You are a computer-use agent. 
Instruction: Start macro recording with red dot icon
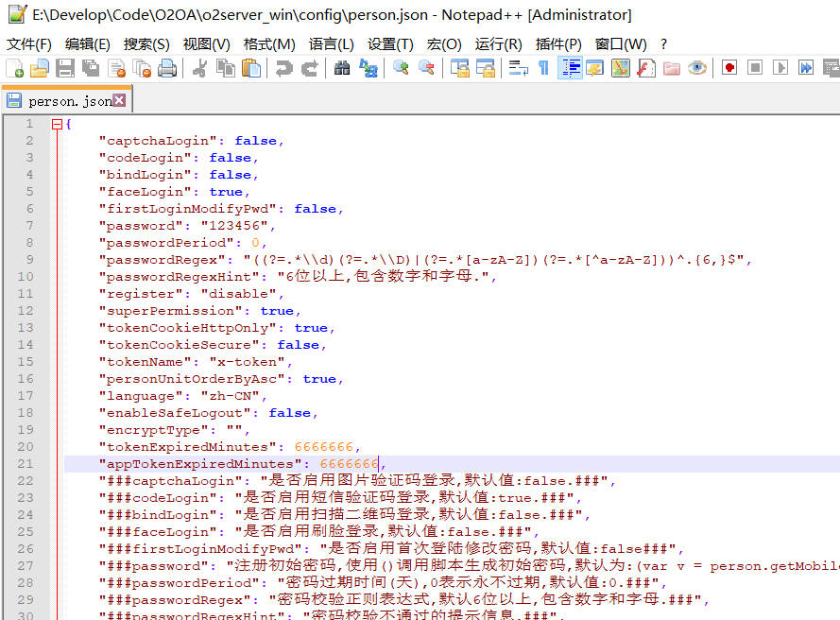(x=729, y=68)
